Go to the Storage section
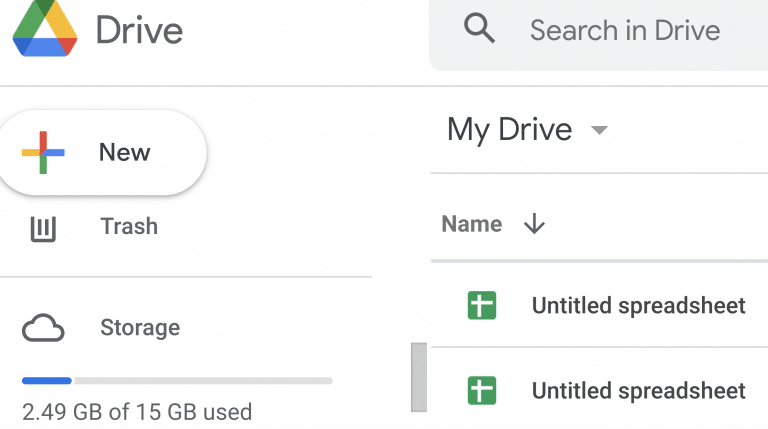The image size is (768, 429). click(140, 328)
